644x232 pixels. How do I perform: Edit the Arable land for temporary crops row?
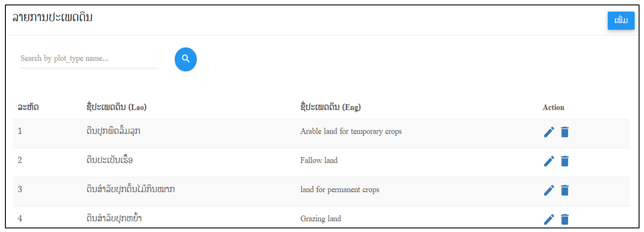549,132
